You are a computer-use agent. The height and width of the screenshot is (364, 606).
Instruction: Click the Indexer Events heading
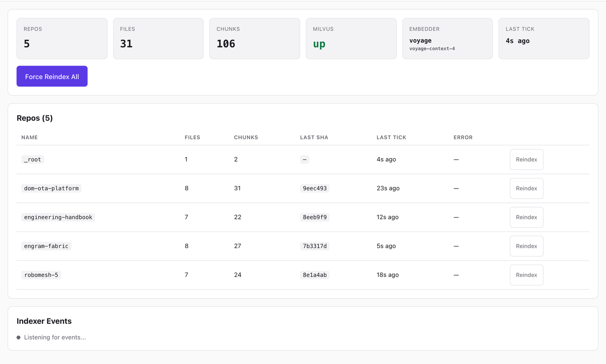pos(44,321)
